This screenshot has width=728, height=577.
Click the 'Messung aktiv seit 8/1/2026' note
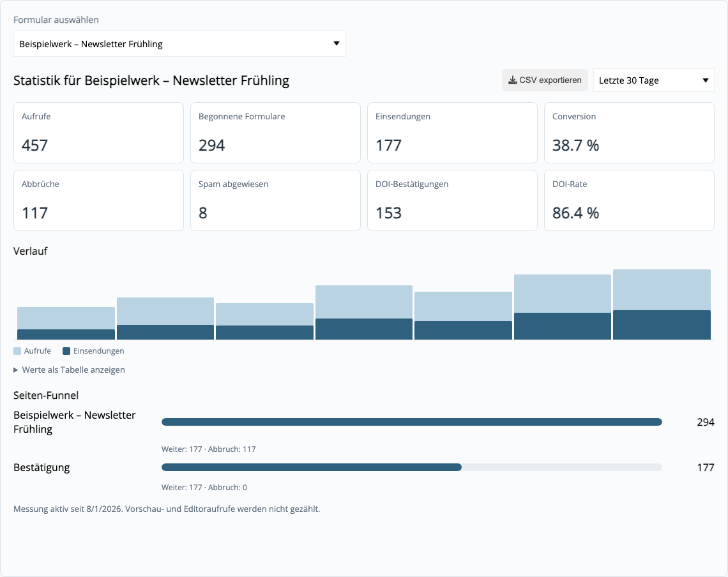point(167,509)
